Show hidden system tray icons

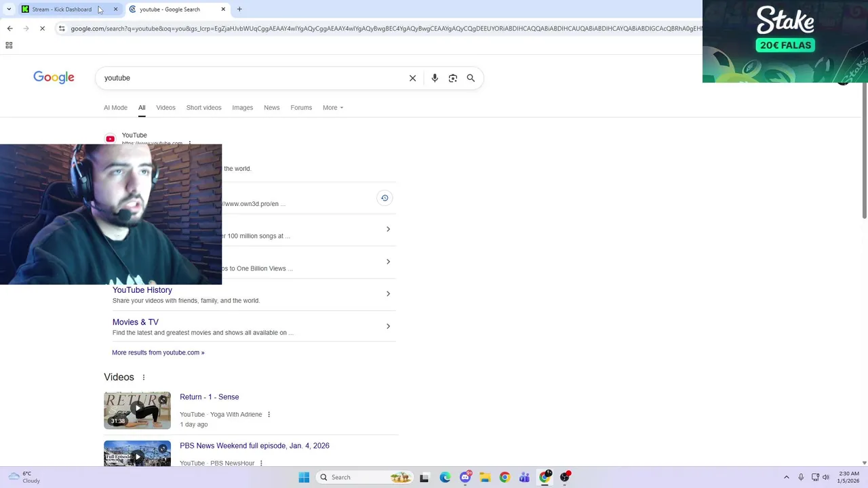pyautogui.click(x=787, y=477)
